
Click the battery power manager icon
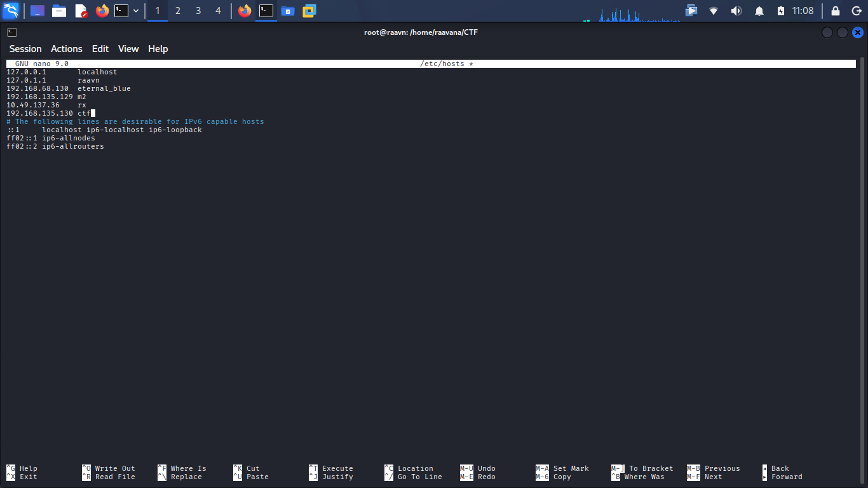[781, 11]
